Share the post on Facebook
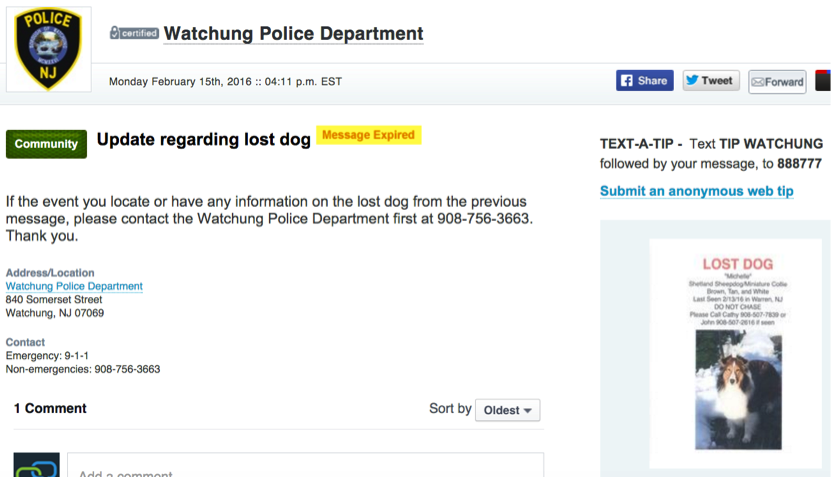Viewport: 831px width, 478px height. pos(644,81)
